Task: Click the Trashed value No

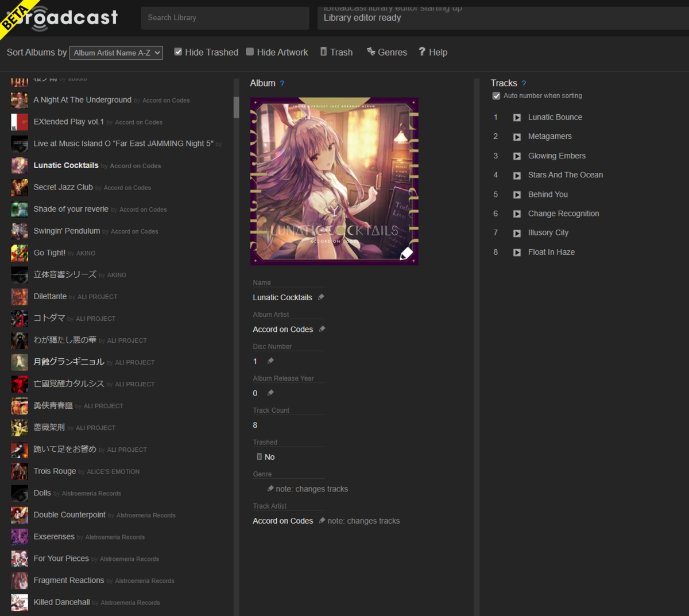Action: click(x=270, y=457)
